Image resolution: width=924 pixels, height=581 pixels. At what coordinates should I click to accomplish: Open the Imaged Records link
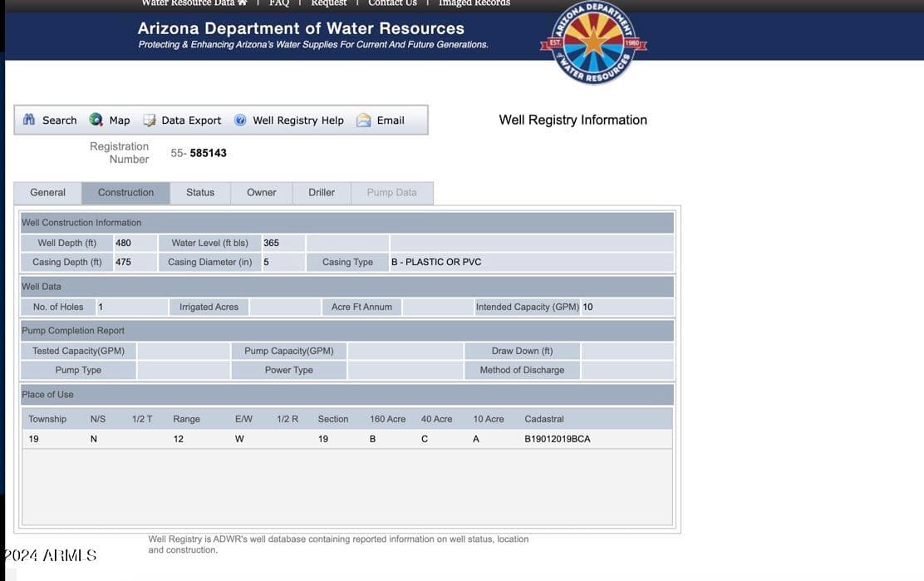coord(474,3)
